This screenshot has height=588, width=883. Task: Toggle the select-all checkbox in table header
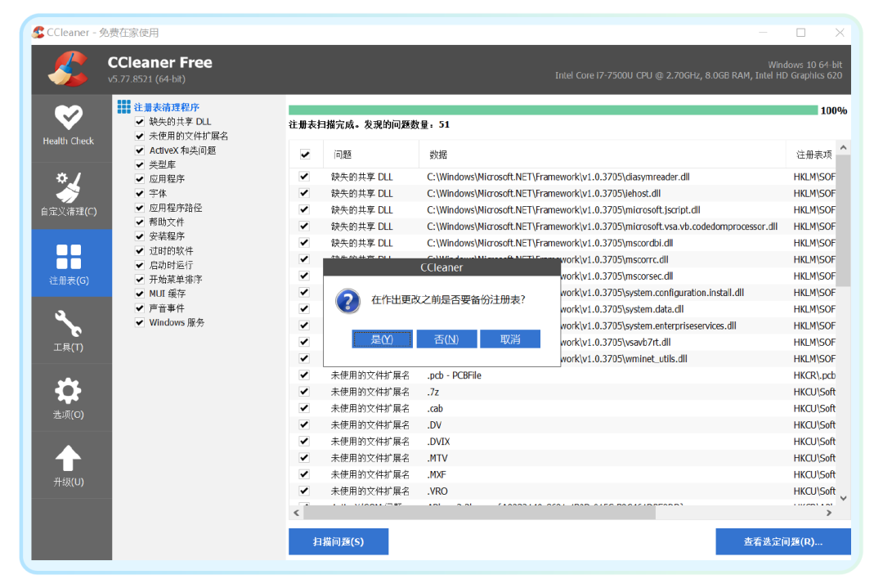click(x=305, y=155)
